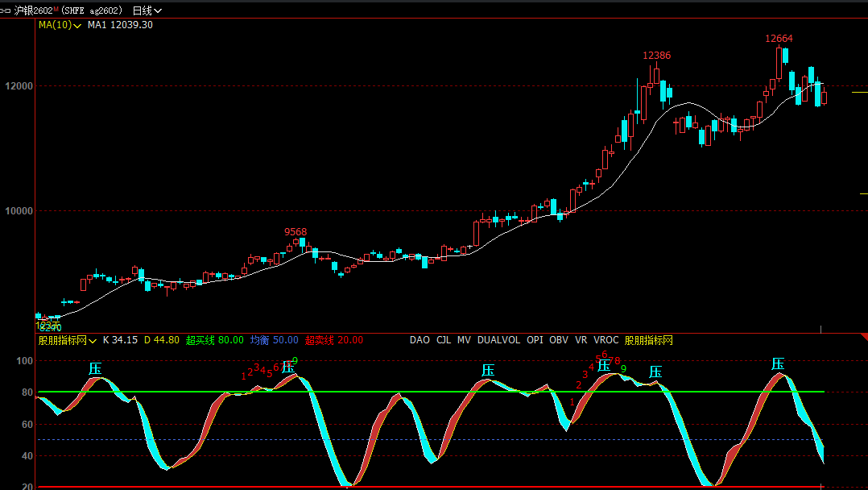Screen dimensions: 868x490
Task: Switch to the CJL indicator tab
Action: pyautogui.click(x=444, y=340)
